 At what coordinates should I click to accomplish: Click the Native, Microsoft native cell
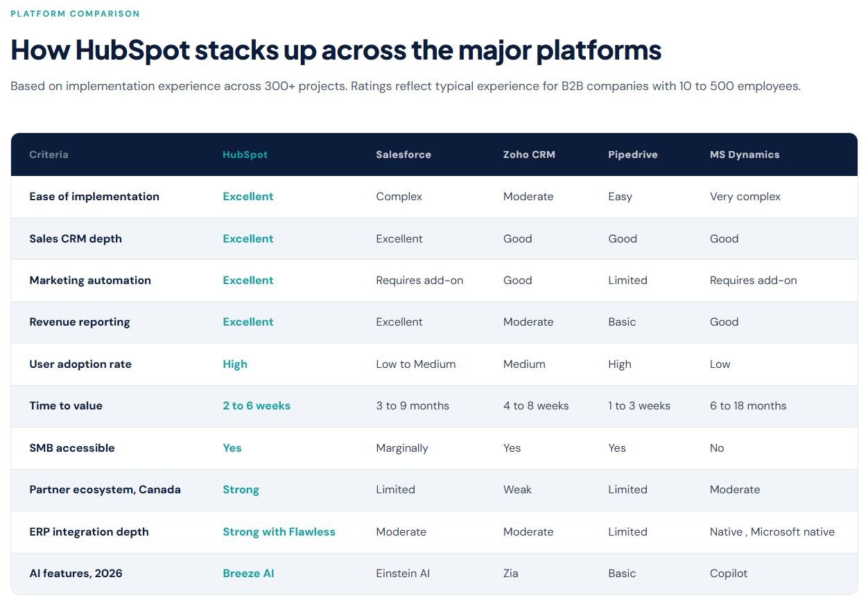pyautogui.click(x=772, y=532)
